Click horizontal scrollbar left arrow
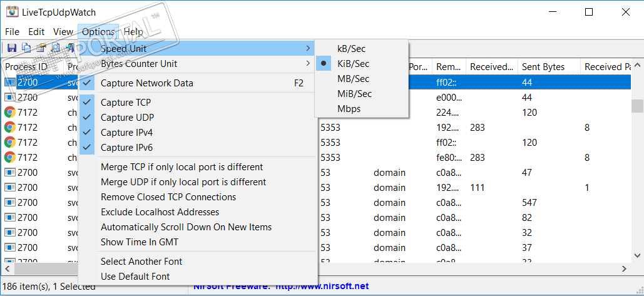This screenshot has width=644, height=296. [x=8, y=269]
